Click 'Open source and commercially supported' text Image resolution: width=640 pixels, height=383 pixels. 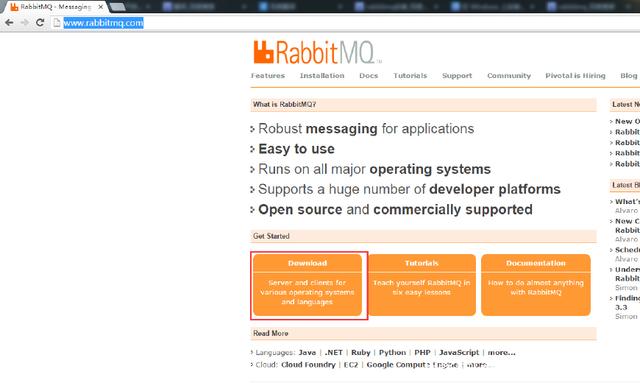(x=396, y=209)
